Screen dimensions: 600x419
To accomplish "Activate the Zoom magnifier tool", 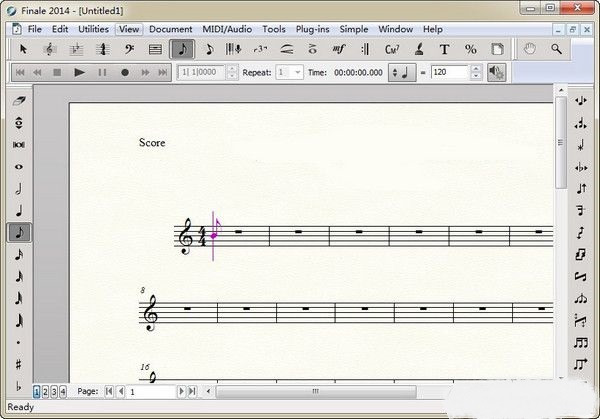I will tap(557, 48).
